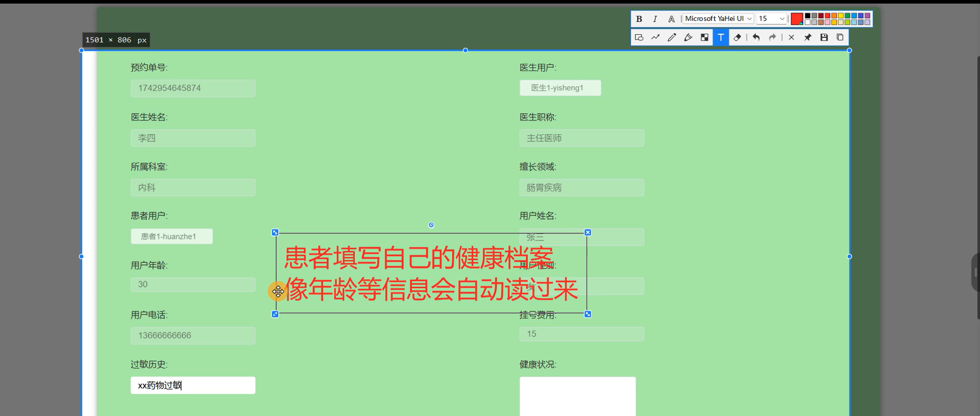The width and height of the screenshot is (980, 416).
Task: Click the 健康状况: label
Action: [x=538, y=364]
